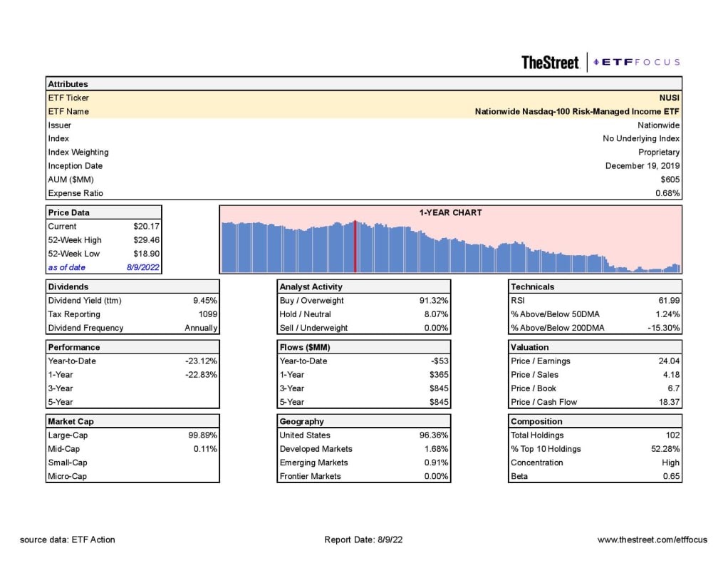This screenshot has height=563, width=728.
Task: Click the Dividends section header
Action: coord(68,286)
